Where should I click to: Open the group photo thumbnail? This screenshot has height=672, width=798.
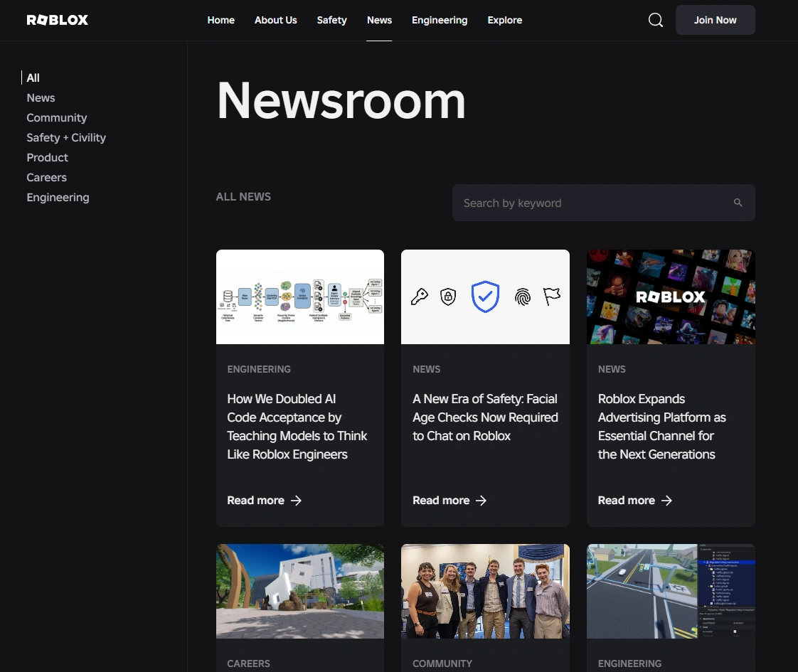[x=485, y=591]
